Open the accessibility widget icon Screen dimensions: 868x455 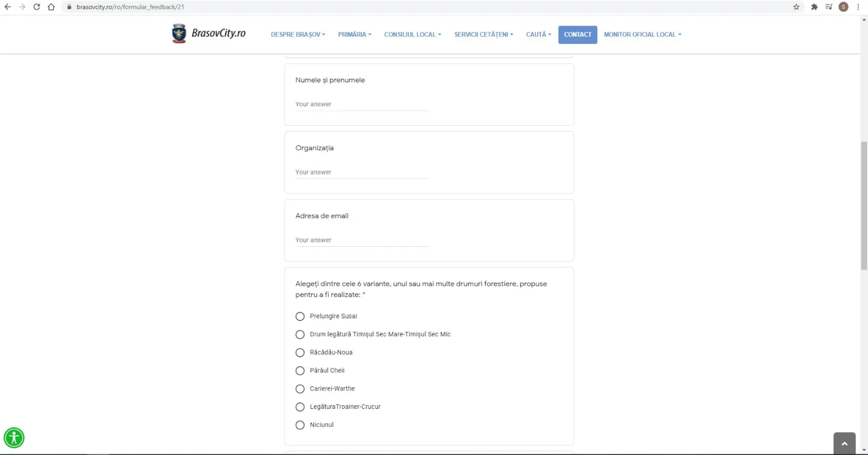pos(14,438)
